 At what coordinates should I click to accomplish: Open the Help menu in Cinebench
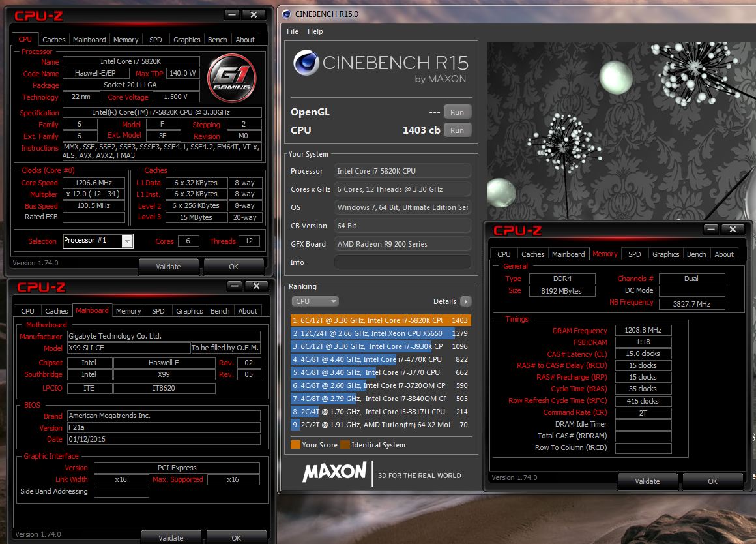tap(315, 31)
